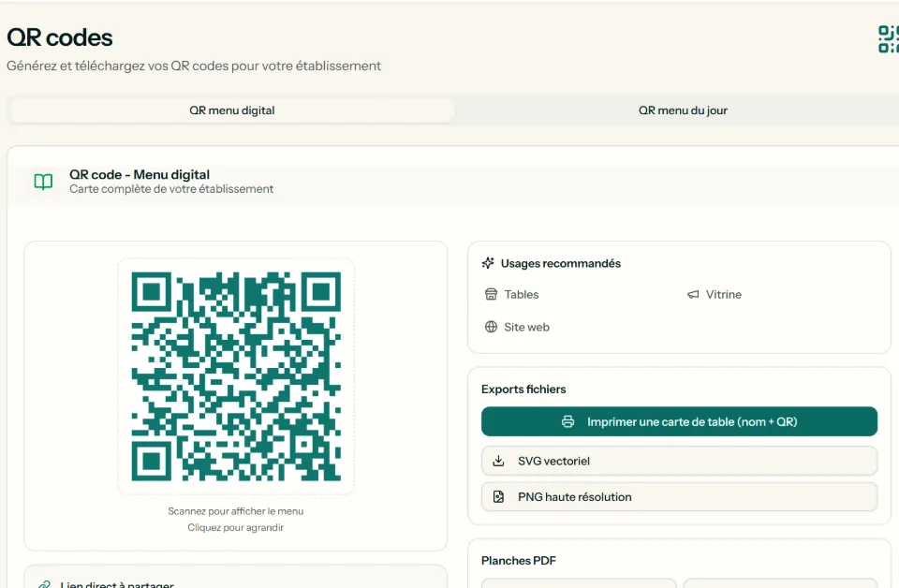Click the 'Vitrine' usage label
This screenshot has width=899, height=588.
(x=724, y=295)
